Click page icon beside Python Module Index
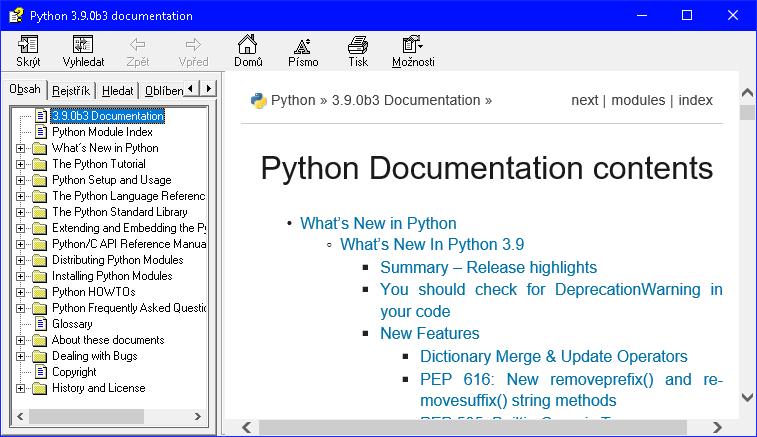 click(x=42, y=132)
